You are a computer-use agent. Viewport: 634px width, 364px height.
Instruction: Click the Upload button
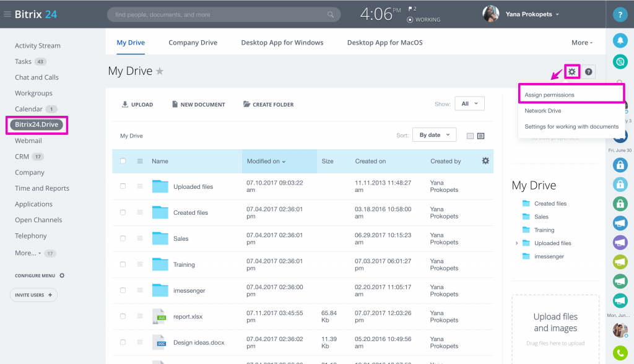pos(137,105)
